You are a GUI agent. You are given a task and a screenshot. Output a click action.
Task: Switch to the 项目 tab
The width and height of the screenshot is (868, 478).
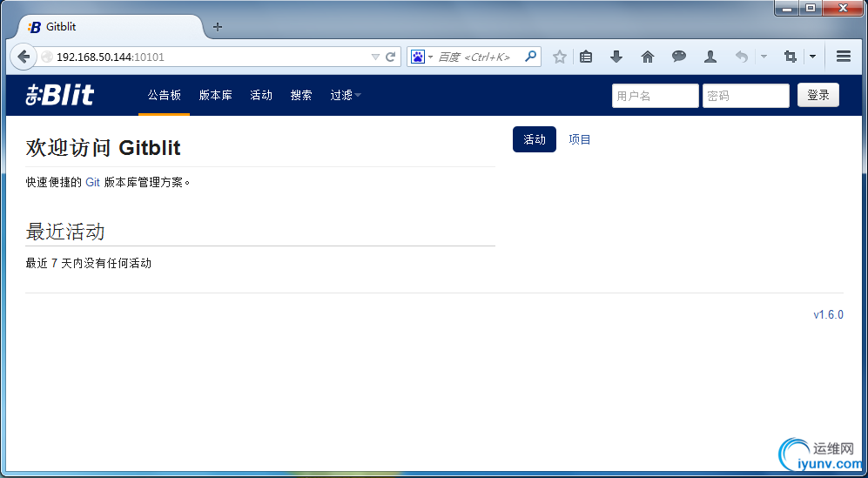(580, 139)
